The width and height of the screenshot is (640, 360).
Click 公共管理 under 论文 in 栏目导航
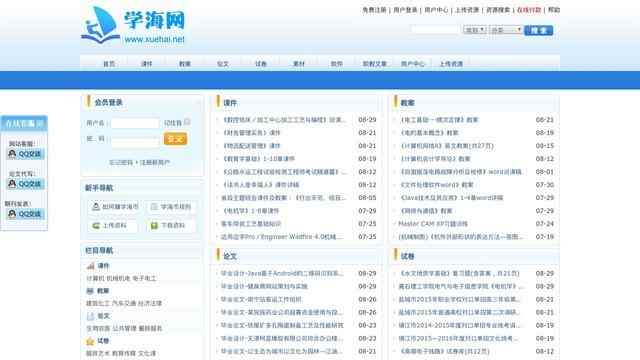coord(124,328)
